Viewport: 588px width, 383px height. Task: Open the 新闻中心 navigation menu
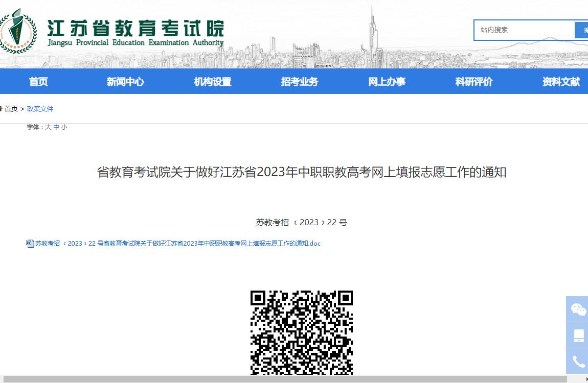[125, 82]
